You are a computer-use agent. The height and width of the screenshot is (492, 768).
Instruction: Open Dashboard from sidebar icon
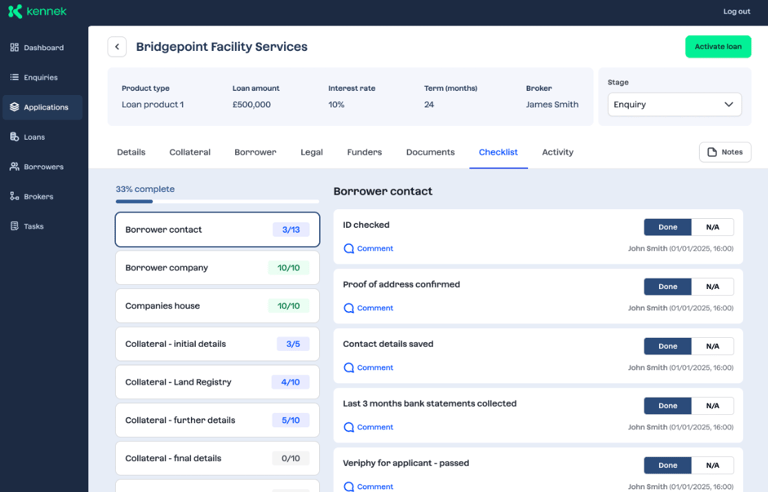[14, 48]
